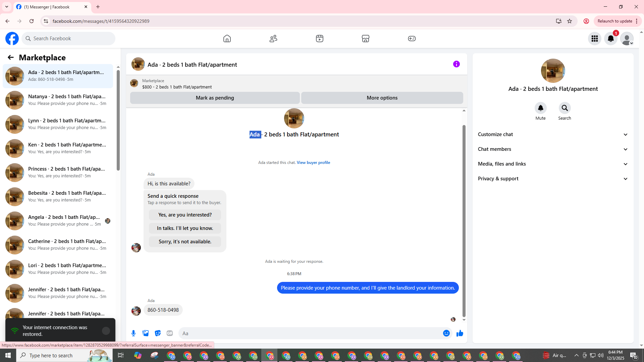Open conversation information purple icon
The width and height of the screenshot is (644, 362).
457,64
